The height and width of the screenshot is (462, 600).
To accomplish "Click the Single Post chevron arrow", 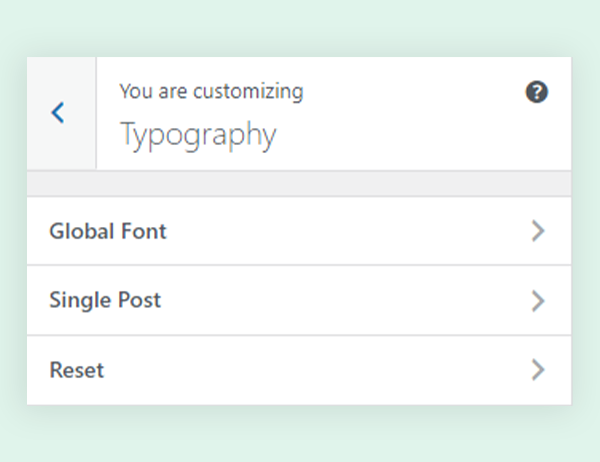I will [x=538, y=300].
